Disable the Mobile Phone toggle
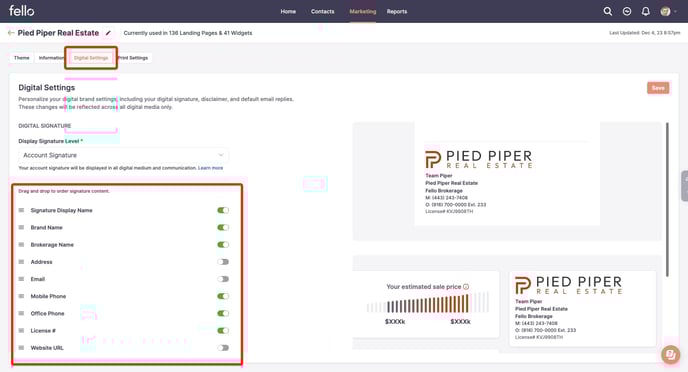This screenshot has width=688, height=372. [223, 296]
